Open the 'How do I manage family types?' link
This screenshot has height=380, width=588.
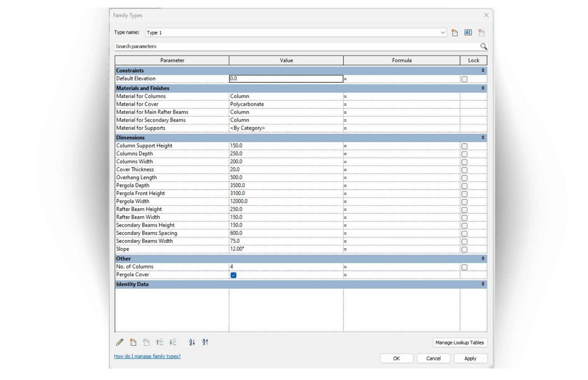pos(147,356)
